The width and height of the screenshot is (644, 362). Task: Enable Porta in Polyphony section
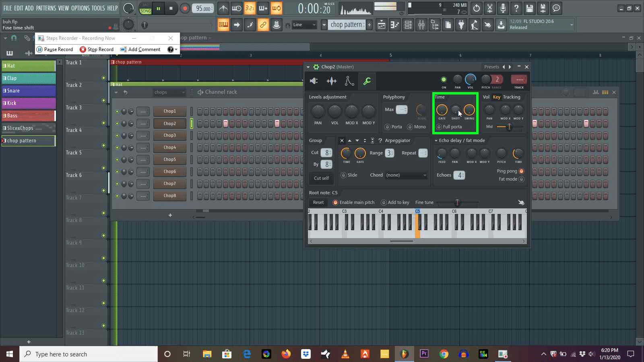pyautogui.click(x=393, y=127)
